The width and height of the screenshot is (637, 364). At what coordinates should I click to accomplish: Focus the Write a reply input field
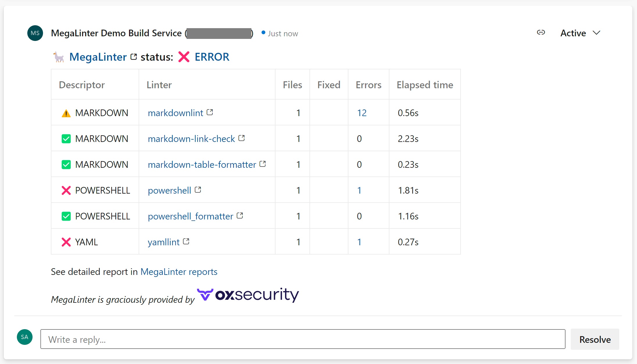click(303, 339)
